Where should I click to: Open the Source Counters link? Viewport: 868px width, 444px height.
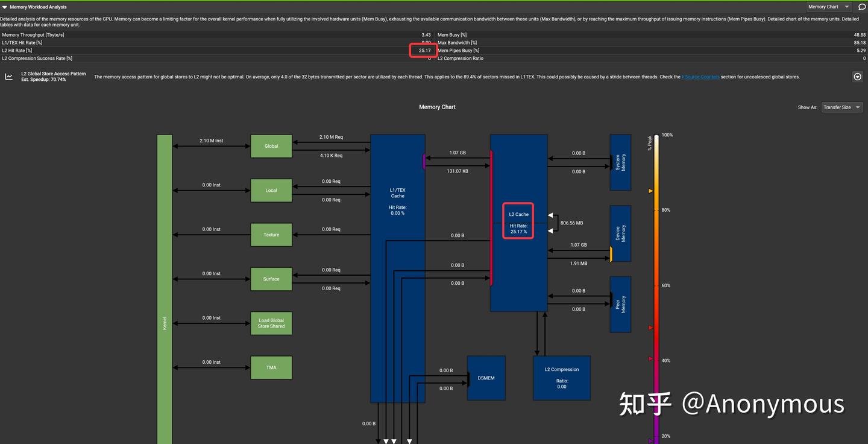[x=700, y=77]
